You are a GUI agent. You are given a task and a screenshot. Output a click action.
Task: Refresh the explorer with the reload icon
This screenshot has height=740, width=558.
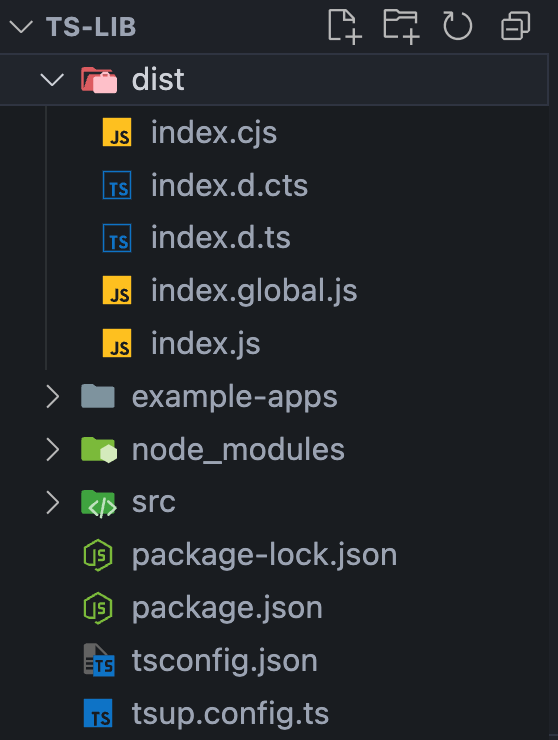(x=457, y=26)
